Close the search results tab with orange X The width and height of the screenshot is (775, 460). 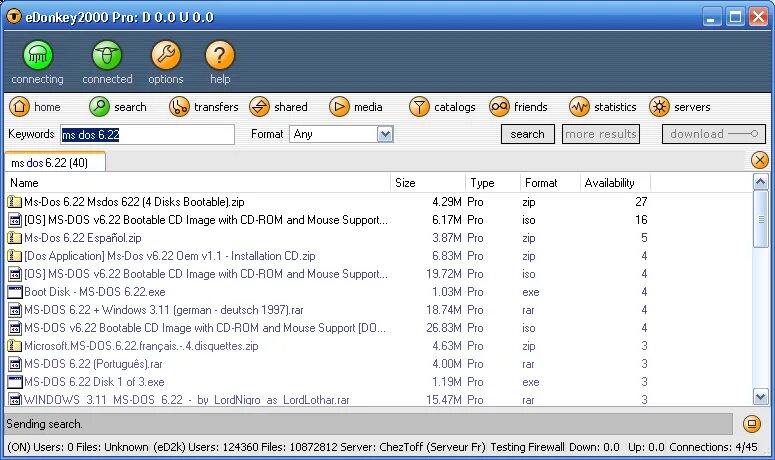[760, 160]
